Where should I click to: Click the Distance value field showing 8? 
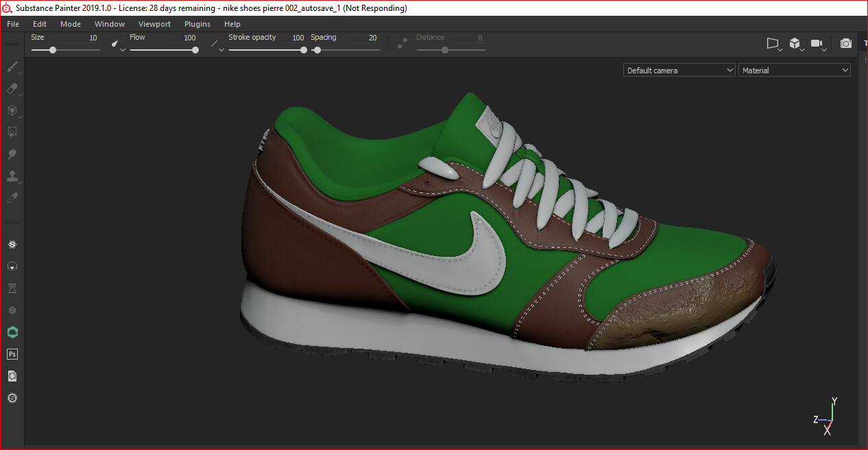468,38
